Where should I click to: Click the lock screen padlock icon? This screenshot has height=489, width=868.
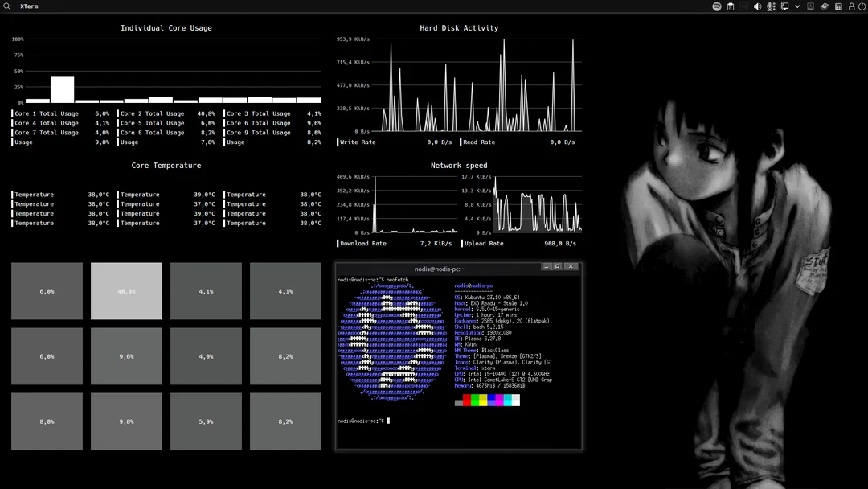851,6
